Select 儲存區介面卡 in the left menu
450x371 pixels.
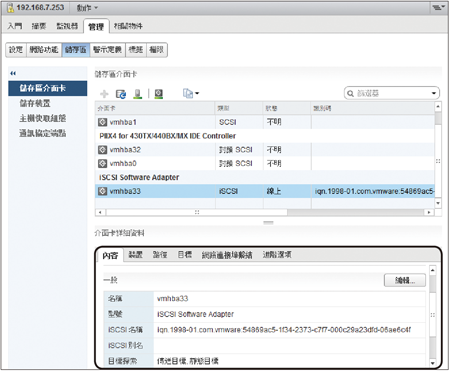48,88
